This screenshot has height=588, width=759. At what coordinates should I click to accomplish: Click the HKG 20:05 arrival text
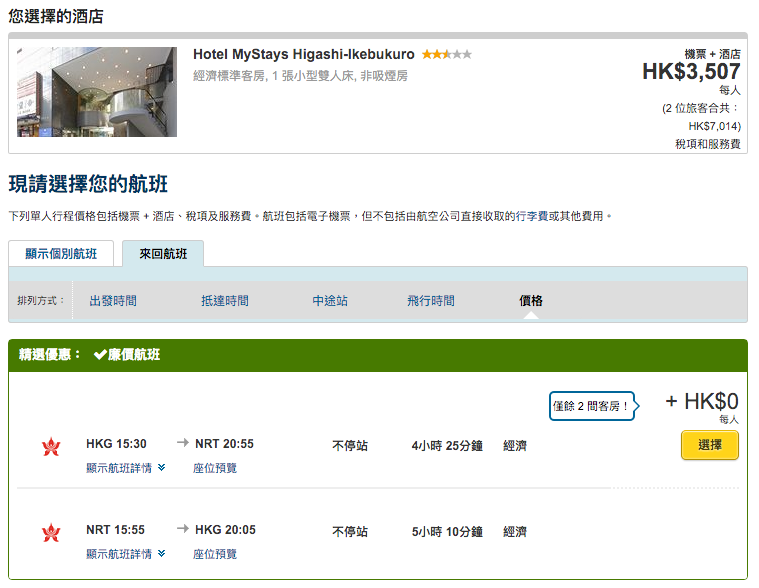(x=225, y=530)
